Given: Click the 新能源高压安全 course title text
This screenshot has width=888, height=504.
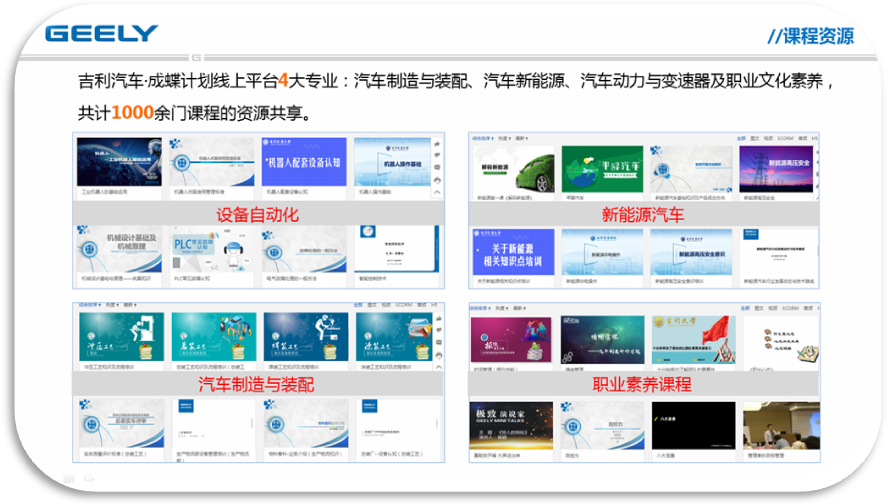Looking at the screenshot, I should (x=759, y=198).
